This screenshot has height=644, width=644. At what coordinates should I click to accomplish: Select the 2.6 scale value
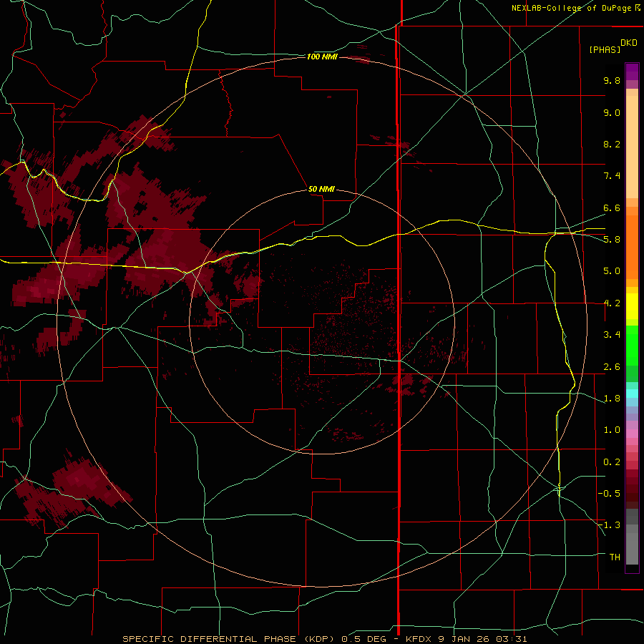(x=612, y=367)
